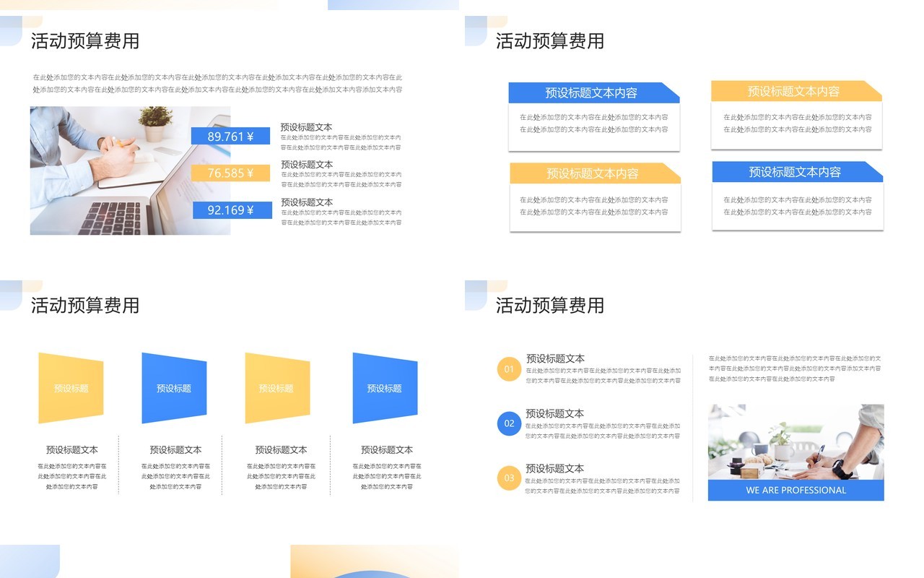
Task: Click the blue 02 number circle
Action: pyautogui.click(x=509, y=423)
